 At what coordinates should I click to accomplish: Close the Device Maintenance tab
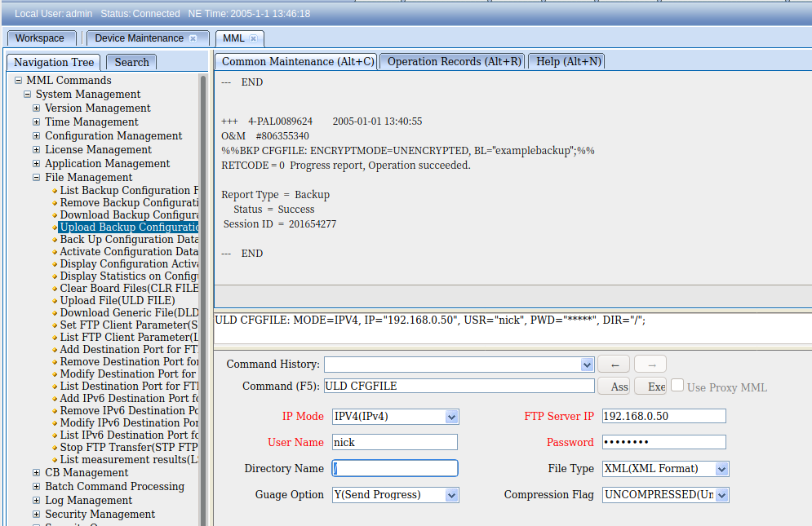click(x=193, y=38)
